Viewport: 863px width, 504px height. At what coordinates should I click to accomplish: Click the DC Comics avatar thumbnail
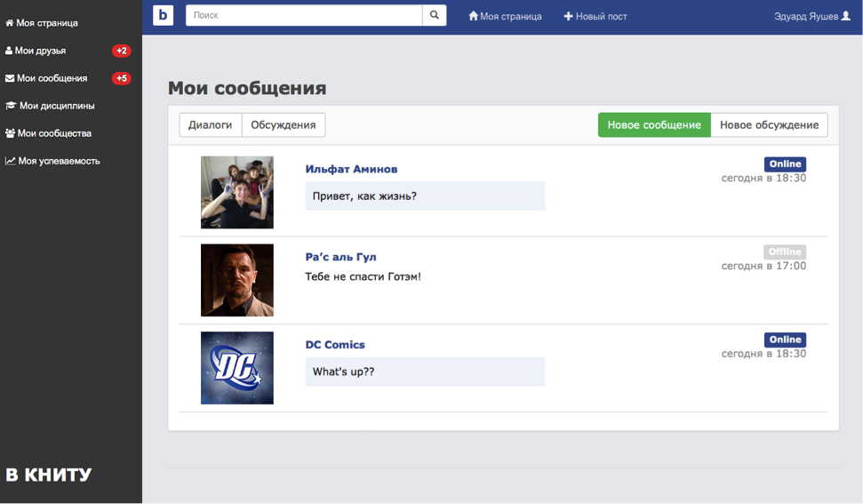pyautogui.click(x=237, y=368)
